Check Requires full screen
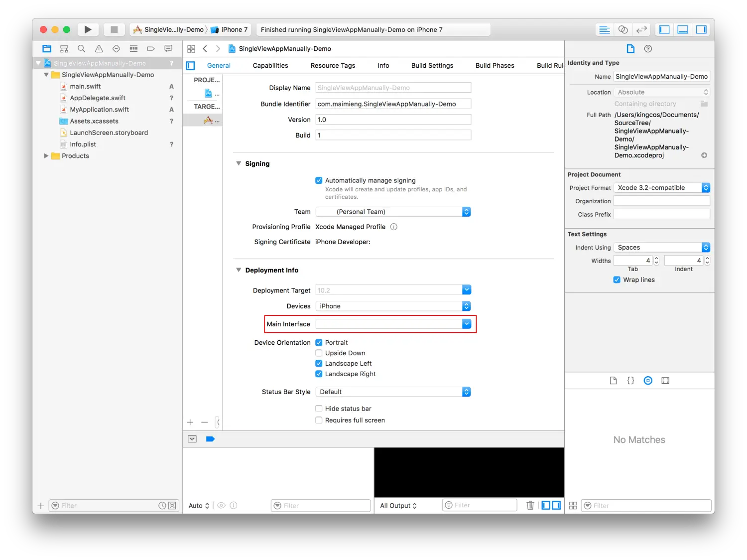 tap(319, 420)
